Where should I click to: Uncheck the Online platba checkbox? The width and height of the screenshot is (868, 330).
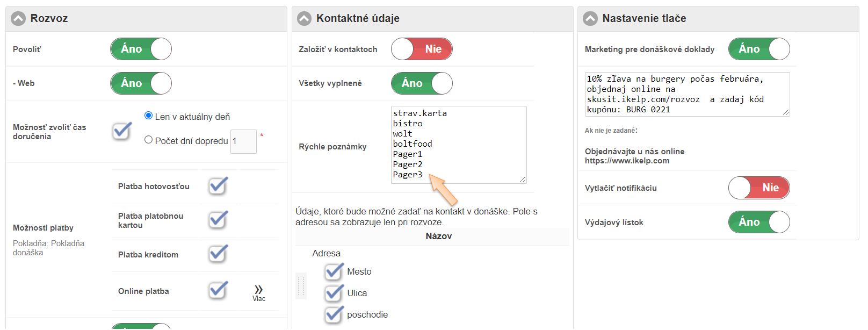click(x=218, y=290)
